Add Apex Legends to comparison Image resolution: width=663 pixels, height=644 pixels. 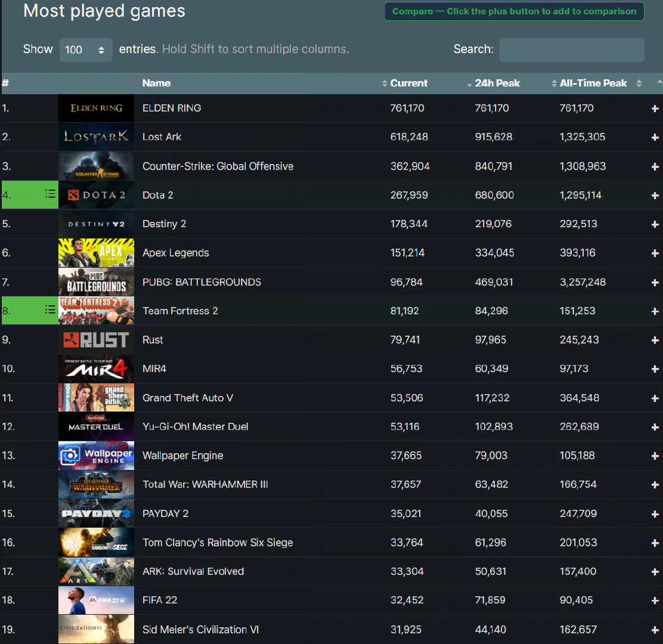point(655,253)
